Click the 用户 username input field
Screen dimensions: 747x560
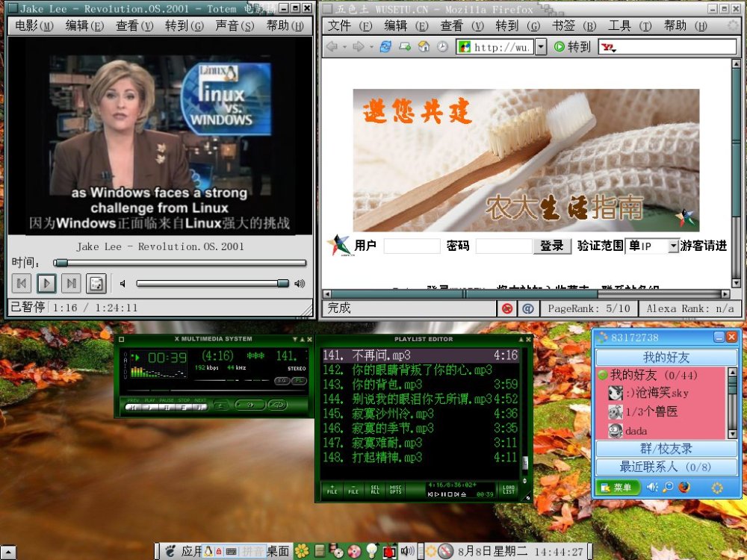[412, 246]
